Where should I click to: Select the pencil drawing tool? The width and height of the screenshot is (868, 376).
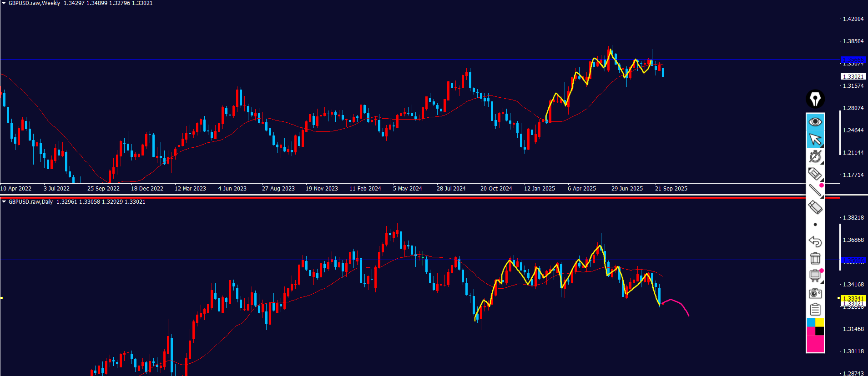[x=815, y=173]
